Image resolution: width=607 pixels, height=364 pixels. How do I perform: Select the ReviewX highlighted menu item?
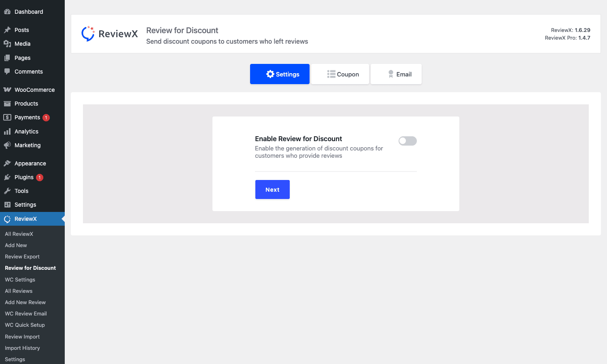click(x=32, y=219)
